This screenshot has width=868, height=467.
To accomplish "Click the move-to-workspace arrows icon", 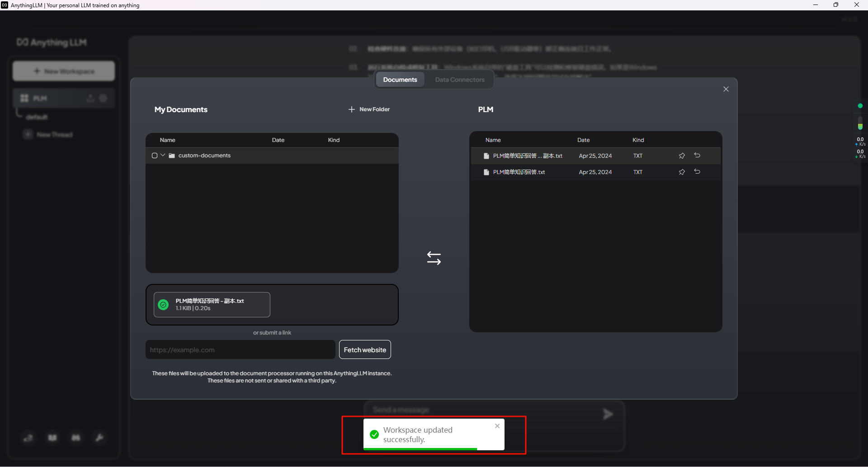I will coord(434,258).
